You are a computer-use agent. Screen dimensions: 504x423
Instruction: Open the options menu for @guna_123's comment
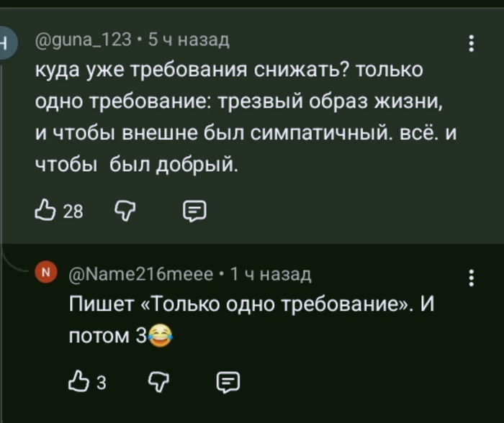coord(471,43)
